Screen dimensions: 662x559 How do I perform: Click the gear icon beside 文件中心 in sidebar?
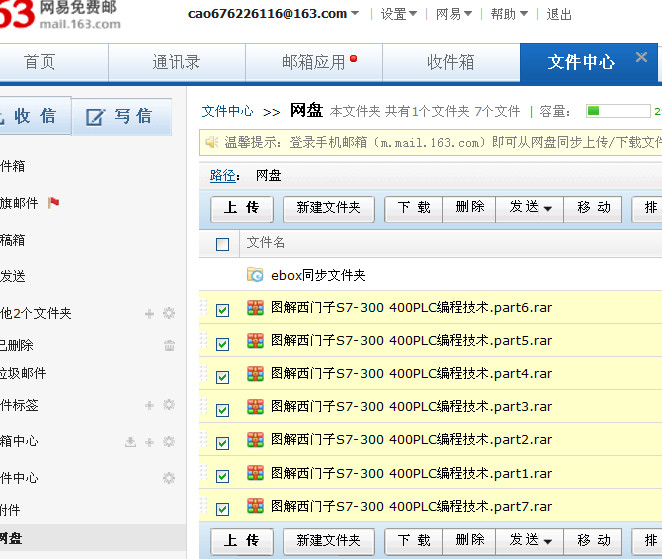pyautogui.click(x=169, y=478)
